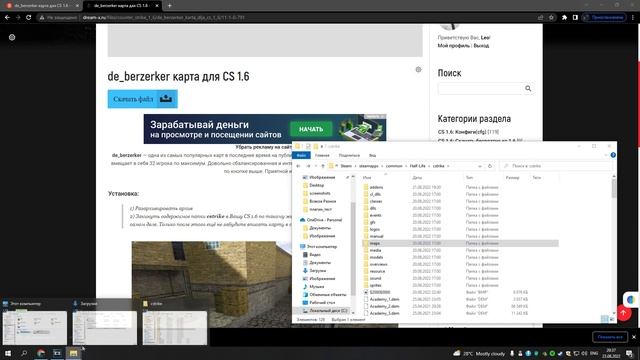The height and width of the screenshot is (360, 640).
Task: Click the Explorer search box
Action: point(556,166)
